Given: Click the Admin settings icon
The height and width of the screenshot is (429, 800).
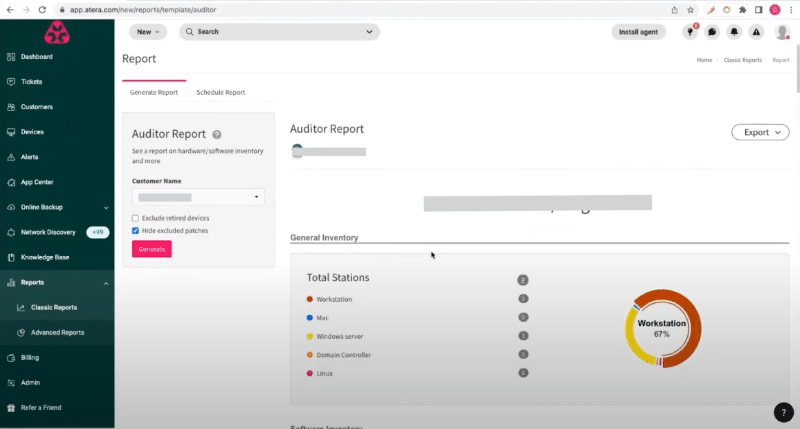Looking at the screenshot, I should 11,383.
